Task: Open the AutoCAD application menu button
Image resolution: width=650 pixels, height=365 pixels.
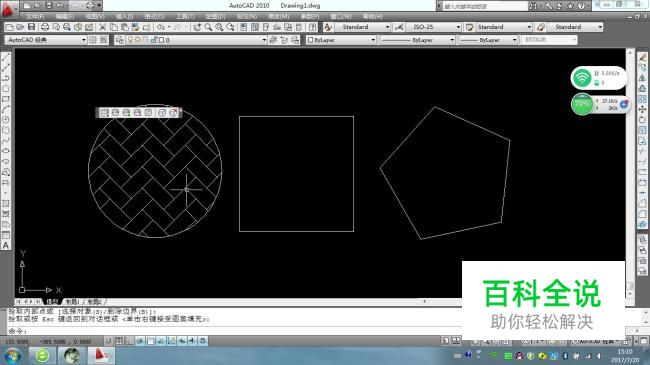Action: click(8, 9)
